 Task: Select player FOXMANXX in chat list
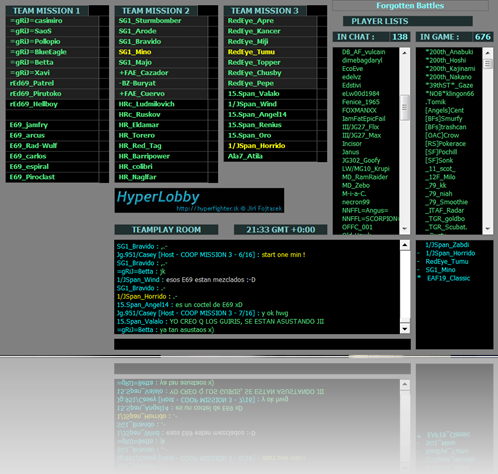click(359, 110)
